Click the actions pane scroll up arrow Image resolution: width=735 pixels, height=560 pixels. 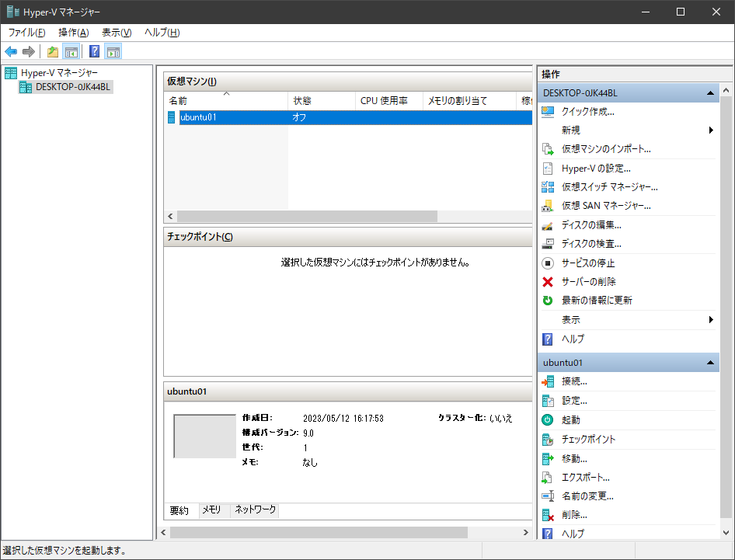[726, 90]
